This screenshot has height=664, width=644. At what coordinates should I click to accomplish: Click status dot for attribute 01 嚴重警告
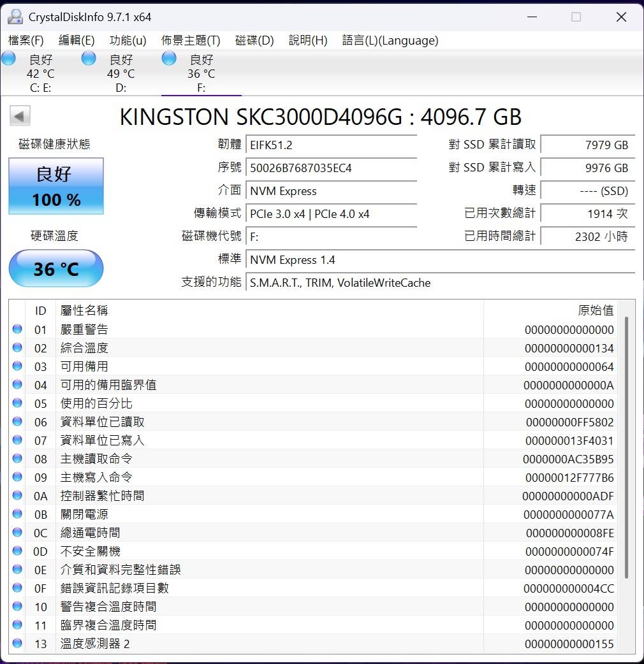(17, 329)
